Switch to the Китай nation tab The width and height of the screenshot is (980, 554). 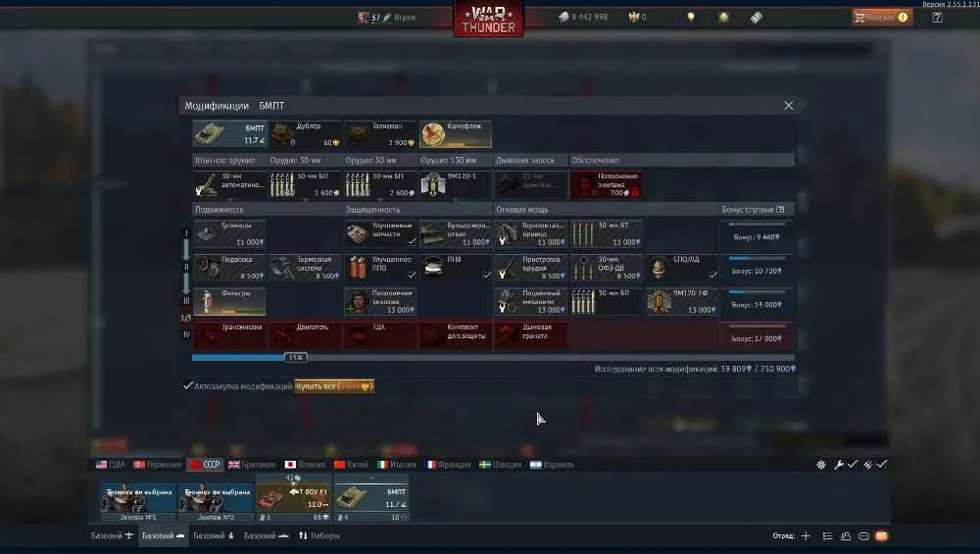point(351,465)
